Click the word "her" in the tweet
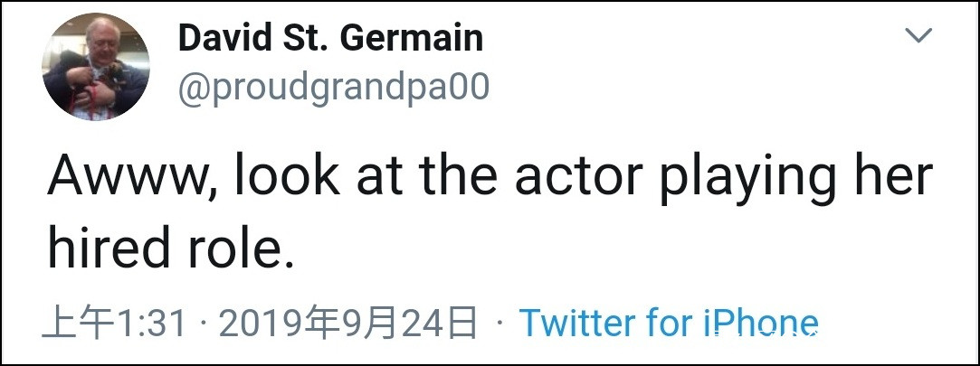The width and height of the screenshot is (980, 366). point(893,177)
